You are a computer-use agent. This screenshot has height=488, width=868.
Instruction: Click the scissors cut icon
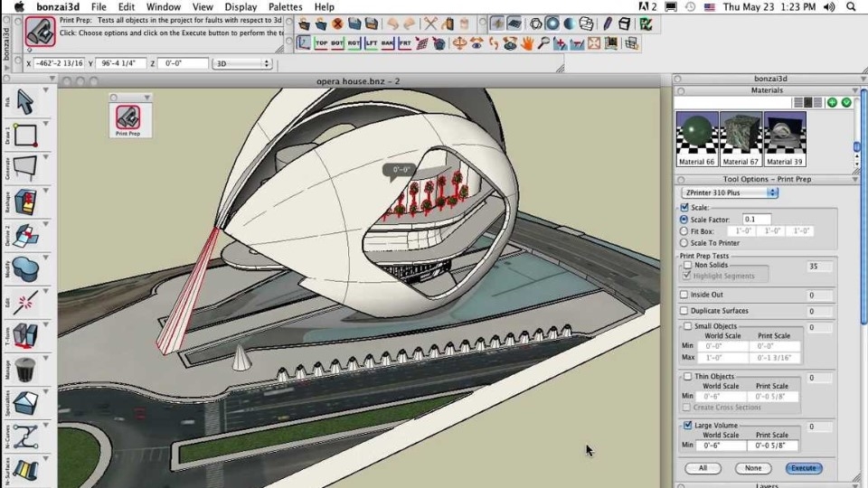(x=430, y=23)
